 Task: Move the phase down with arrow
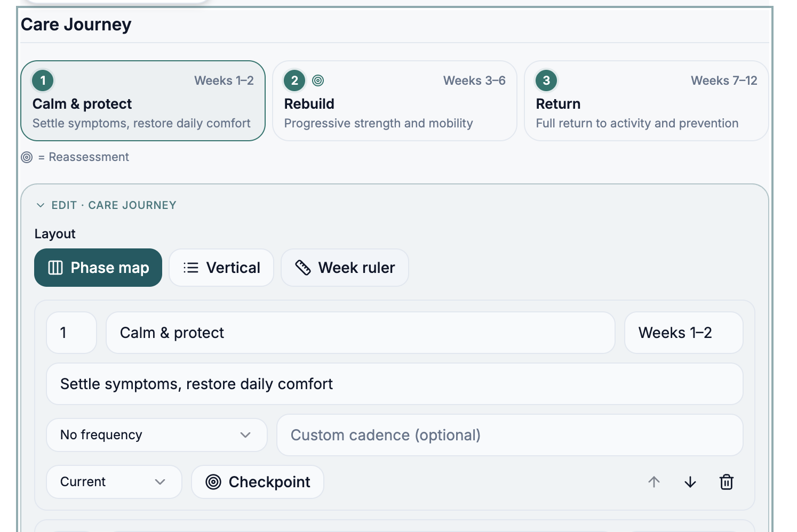pyautogui.click(x=690, y=482)
